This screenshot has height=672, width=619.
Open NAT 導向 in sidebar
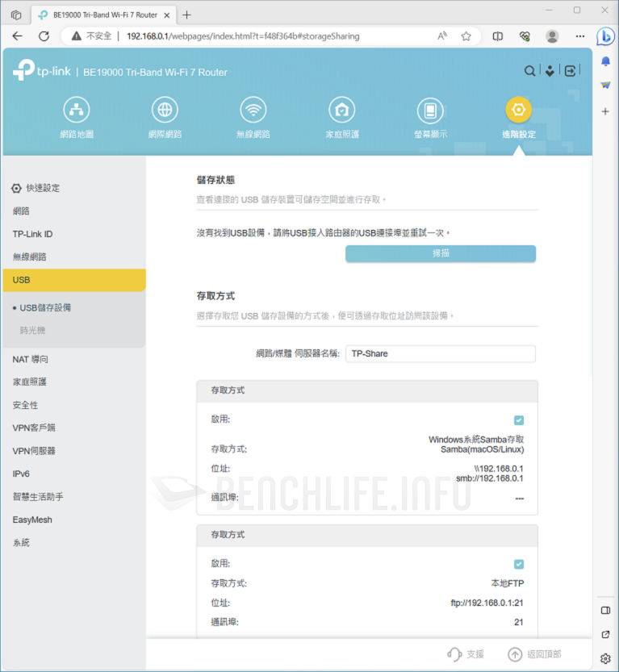coord(30,359)
